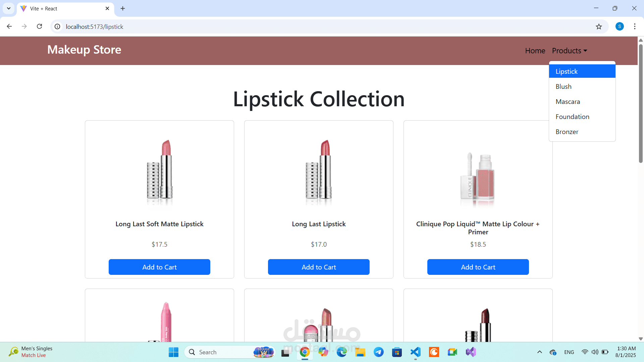Expand the tab search dropdown arrow
Image resolution: width=644 pixels, height=362 pixels.
9,8
